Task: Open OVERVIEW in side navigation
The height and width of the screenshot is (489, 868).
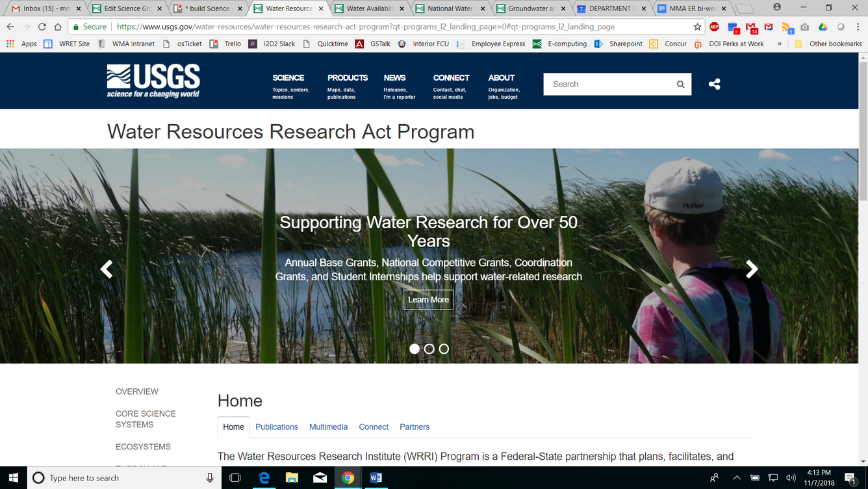Action: click(x=137, y=391)
